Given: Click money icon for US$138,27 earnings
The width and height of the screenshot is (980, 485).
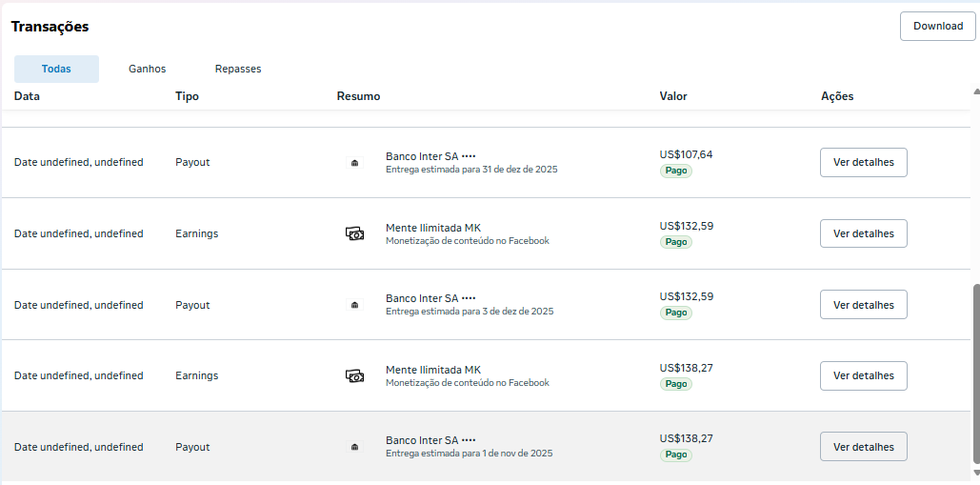Looking at the screenshot, I should pyautogui.click(x=355, y=376).
